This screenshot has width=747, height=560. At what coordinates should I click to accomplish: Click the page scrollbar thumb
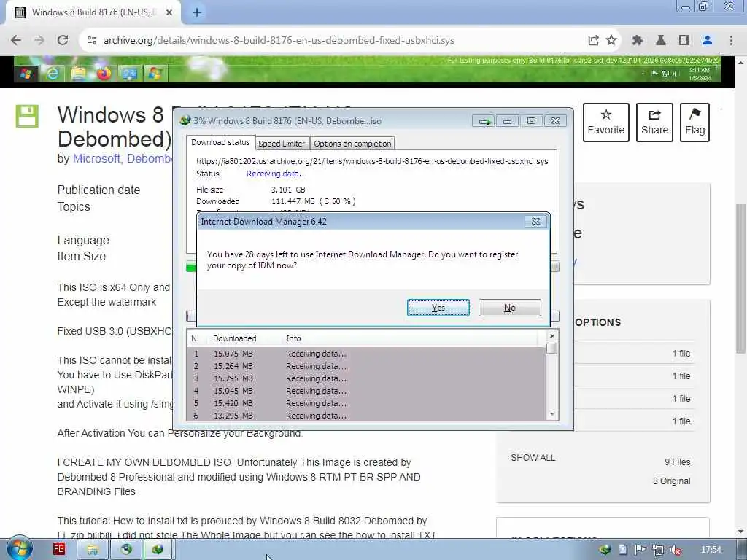tap(740, 279)
